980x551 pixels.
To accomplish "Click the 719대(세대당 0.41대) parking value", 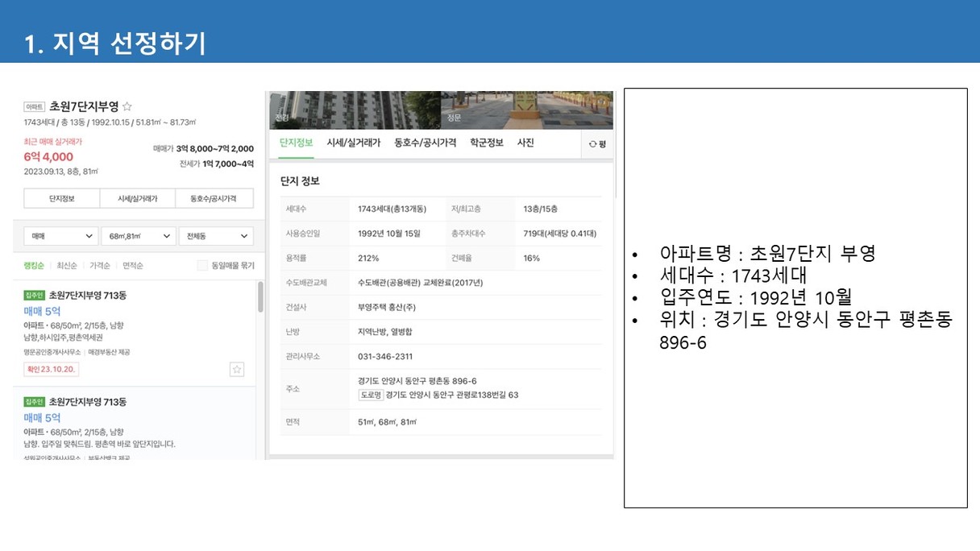I will tap(559, 234).
